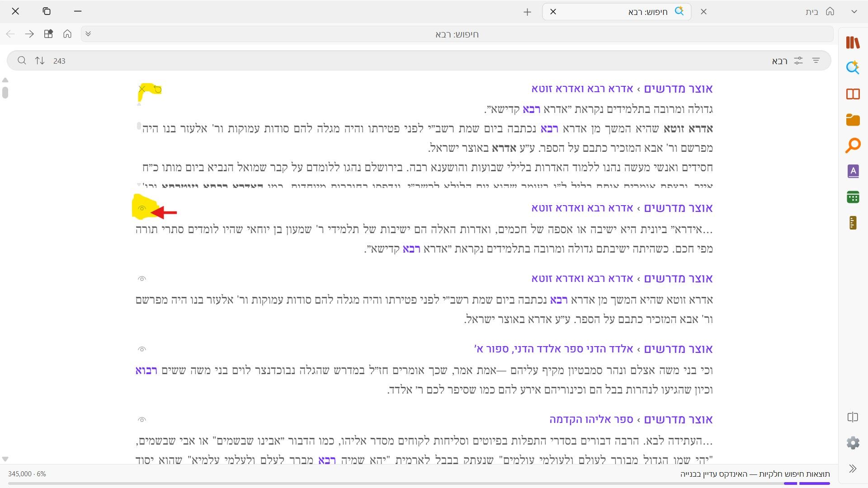Open אוצר מדרשים link in ספר אליהו result

pos(678,419)
